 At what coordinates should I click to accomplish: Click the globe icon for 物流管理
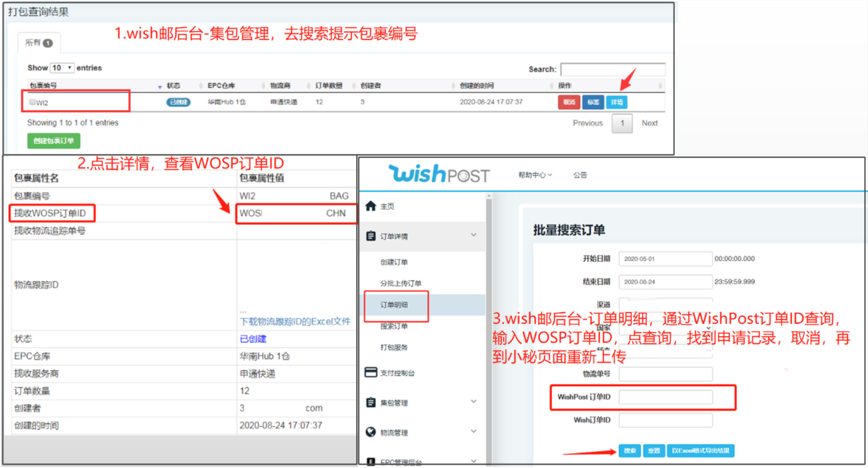click(x=370, y=432)
